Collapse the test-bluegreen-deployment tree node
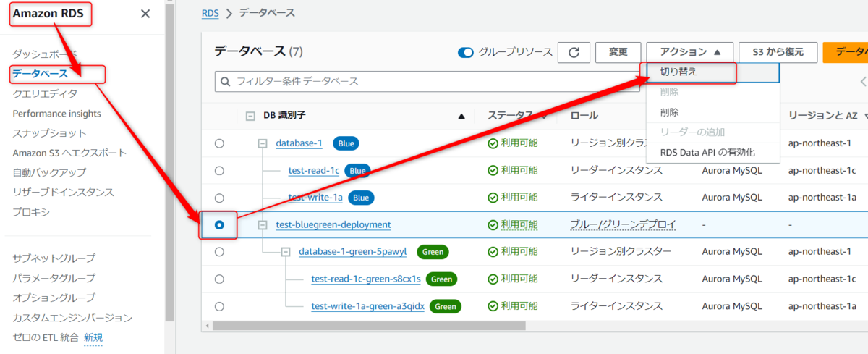 tap(263, 225)
